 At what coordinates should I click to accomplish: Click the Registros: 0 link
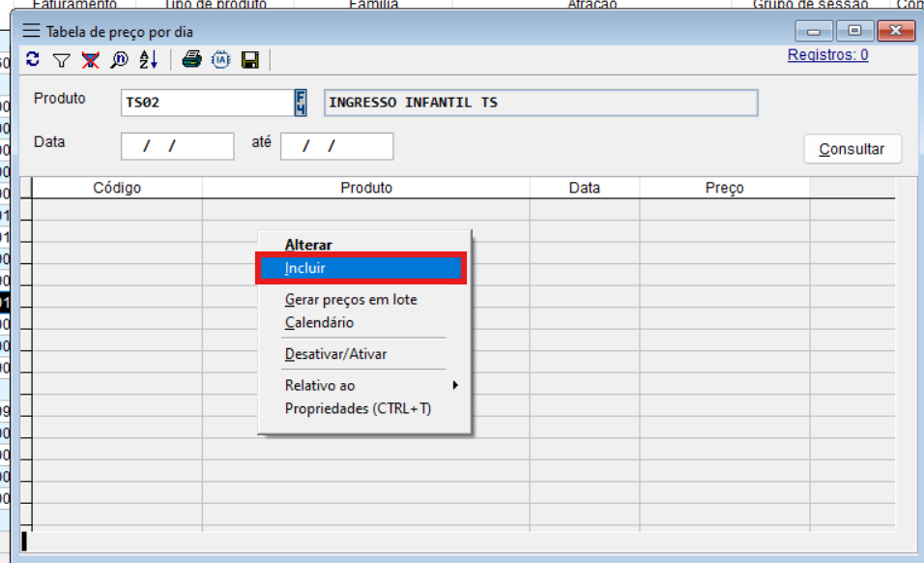coord(828,55)
